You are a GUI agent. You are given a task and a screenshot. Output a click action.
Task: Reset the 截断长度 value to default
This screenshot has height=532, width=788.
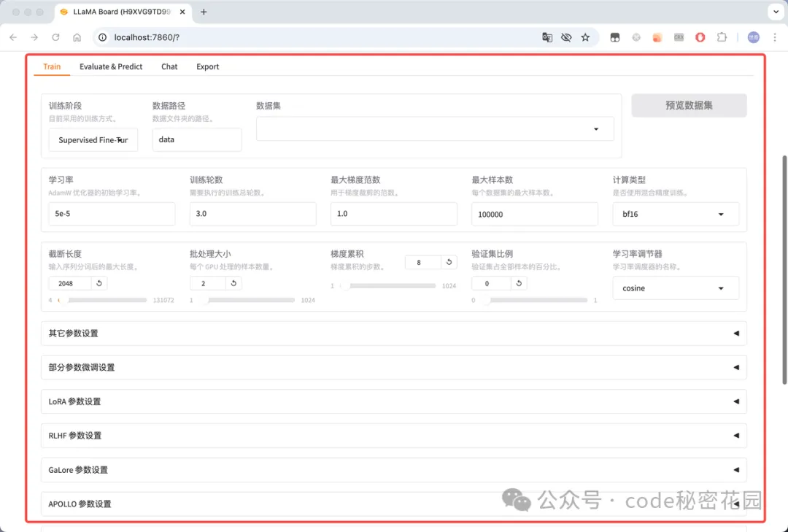coord(99,283)
